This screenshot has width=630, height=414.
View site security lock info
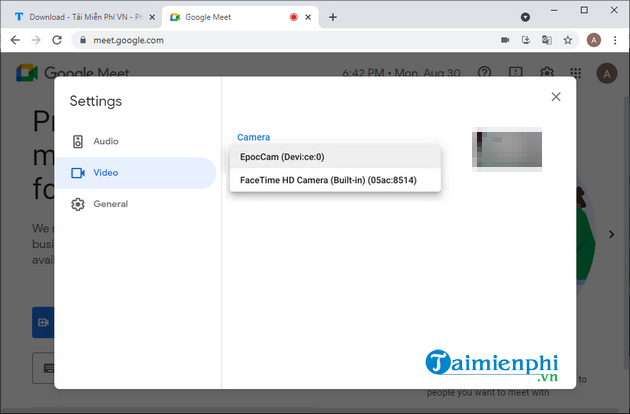tap(83, 40)
